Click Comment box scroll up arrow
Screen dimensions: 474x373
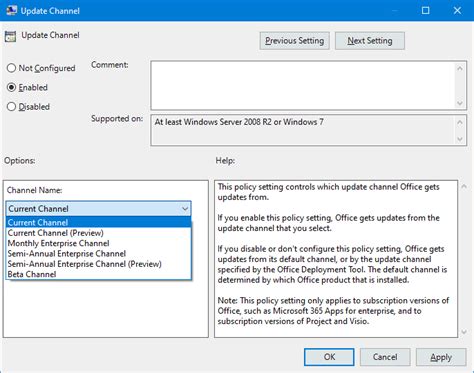[460, 68]
